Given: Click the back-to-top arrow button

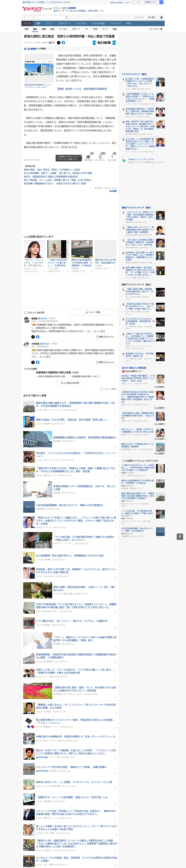Looking at the screenshot, I should pos(180,537).
